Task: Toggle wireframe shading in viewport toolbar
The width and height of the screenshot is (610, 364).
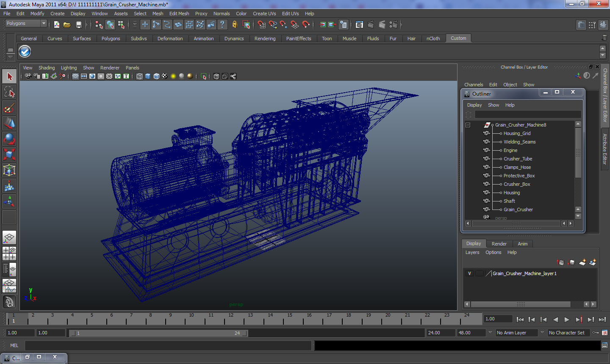Action: (139, 76)
